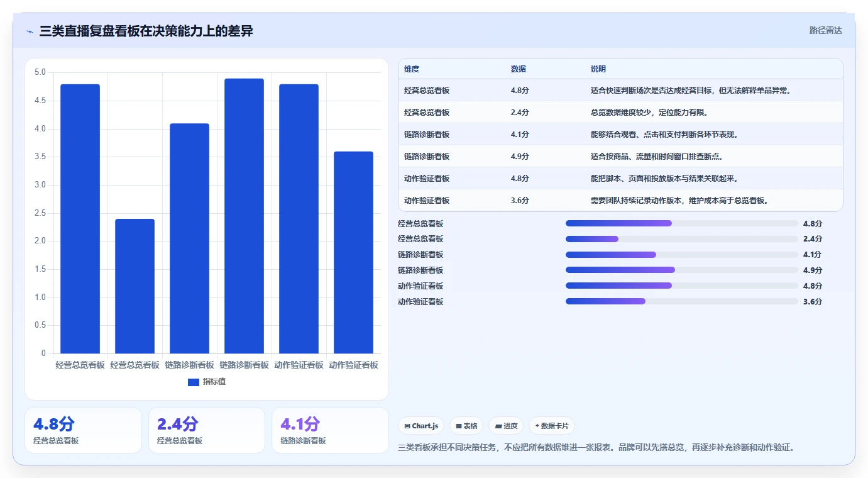This screenshot has height=478, width=868.
Task: Click the 数据 table column header
Action: 519,69
